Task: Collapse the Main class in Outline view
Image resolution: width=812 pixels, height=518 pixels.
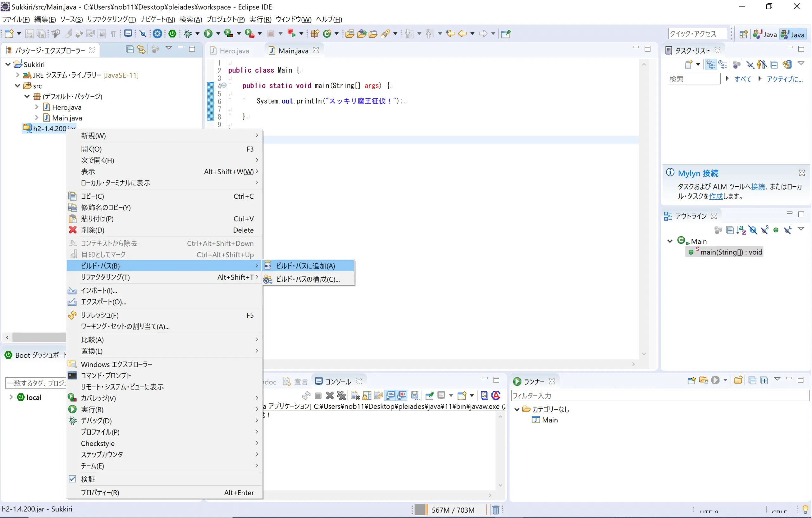Action: [x=670, y=241]
